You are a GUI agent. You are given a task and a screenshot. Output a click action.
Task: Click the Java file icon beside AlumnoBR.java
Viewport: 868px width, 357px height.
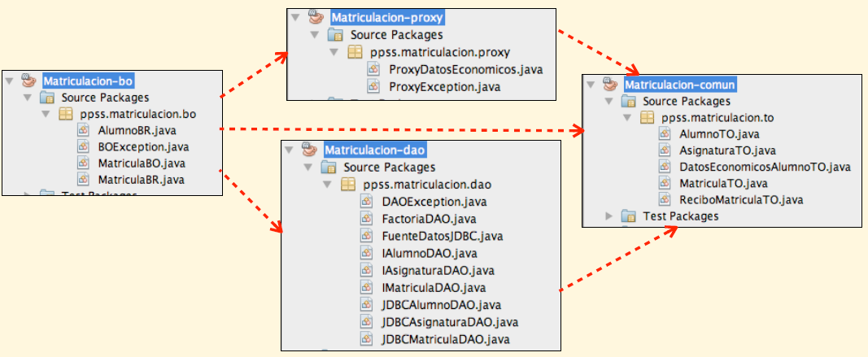click(x=83, y=130)
